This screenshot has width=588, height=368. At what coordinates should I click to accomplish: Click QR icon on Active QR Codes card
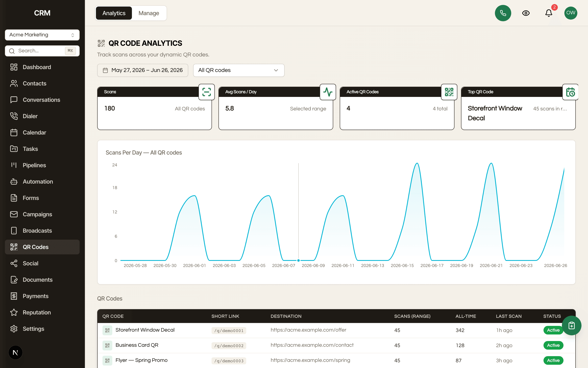pos(449,92)
